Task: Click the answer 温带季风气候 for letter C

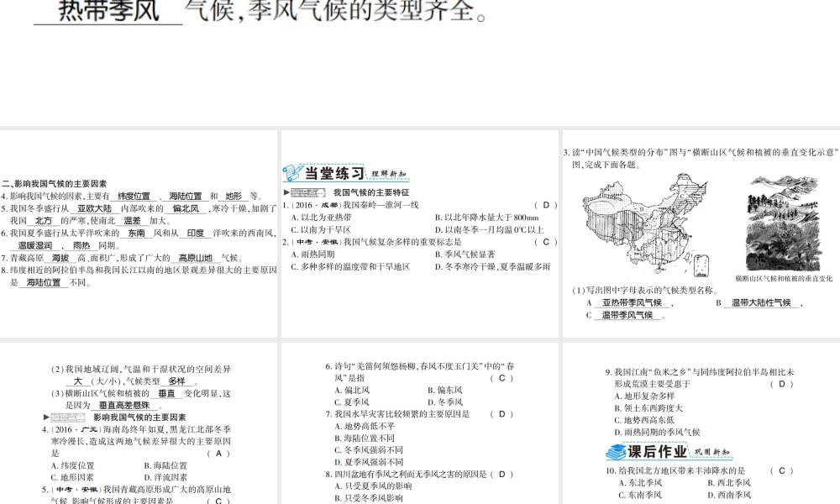Action: [627, 315]
